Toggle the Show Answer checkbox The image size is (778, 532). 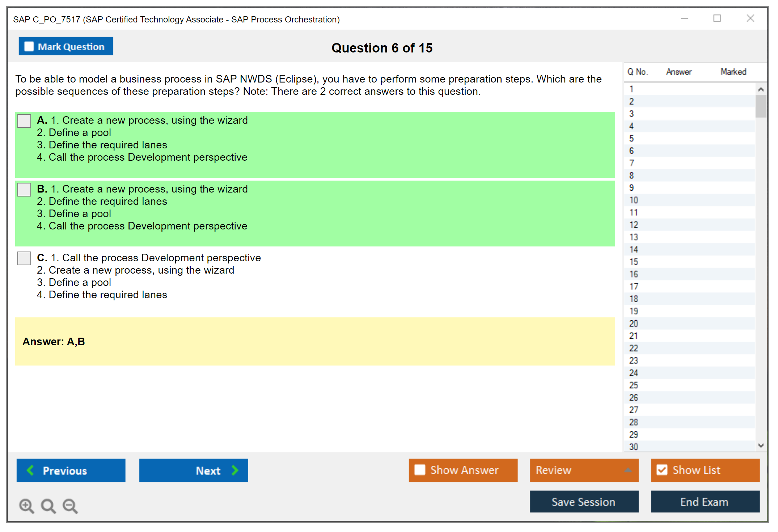tap(420, 470)
